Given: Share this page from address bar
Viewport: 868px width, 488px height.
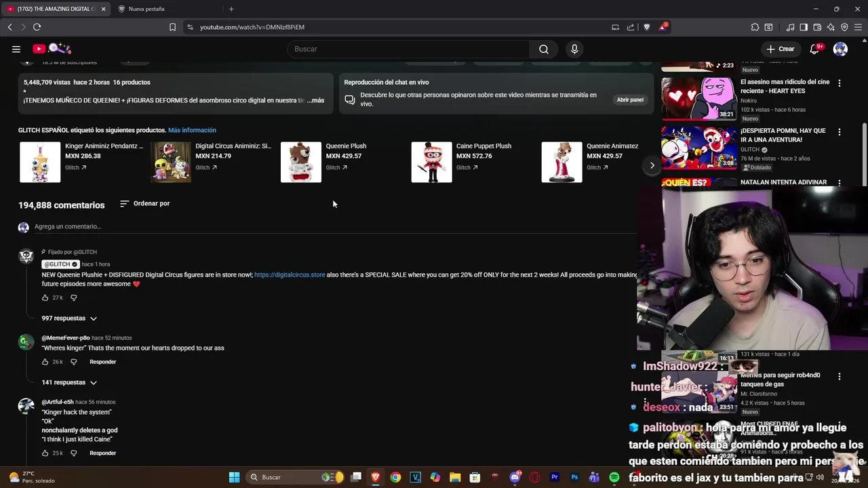Looking at the screenshot, I should pos(631,27).
